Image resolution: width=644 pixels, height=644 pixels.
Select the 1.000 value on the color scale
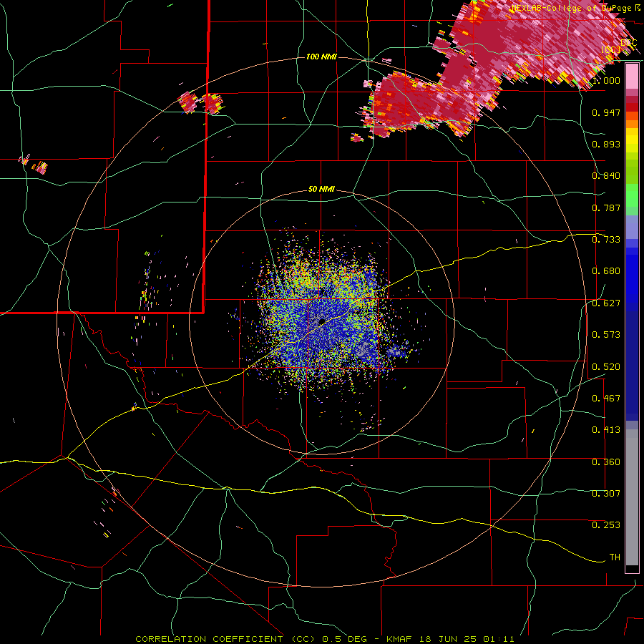coord(606,80)
